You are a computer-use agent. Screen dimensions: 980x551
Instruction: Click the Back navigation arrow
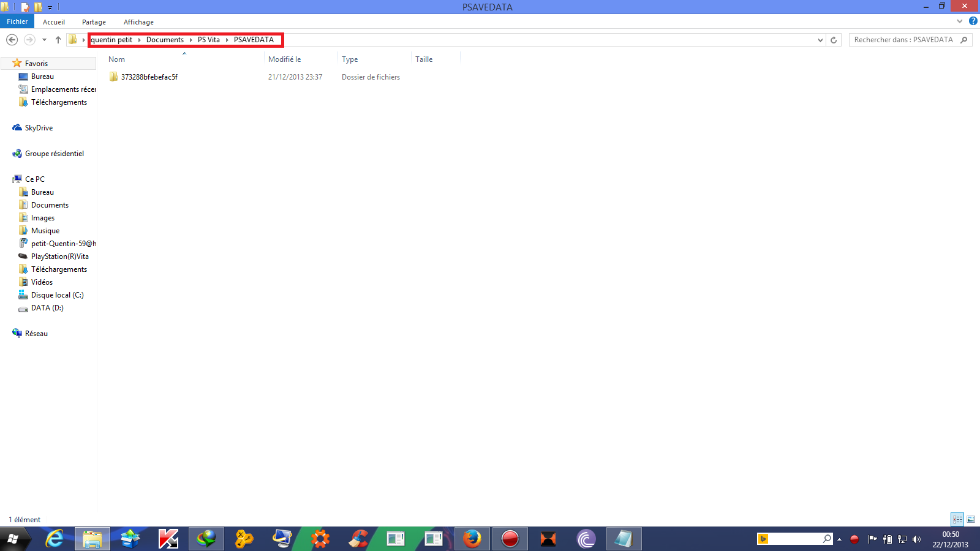pyautogui.click(x=12, y=40)
